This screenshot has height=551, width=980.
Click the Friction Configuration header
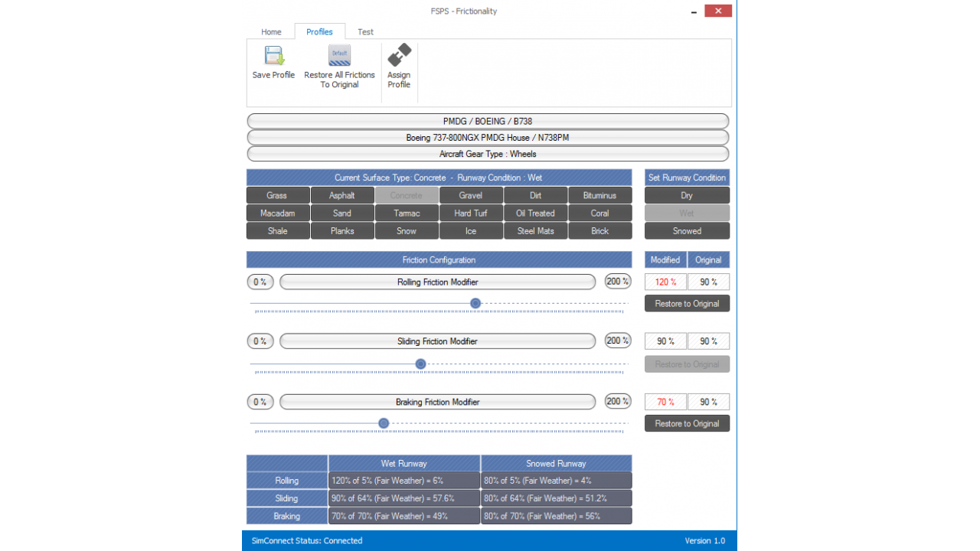(x=439, y=259)
